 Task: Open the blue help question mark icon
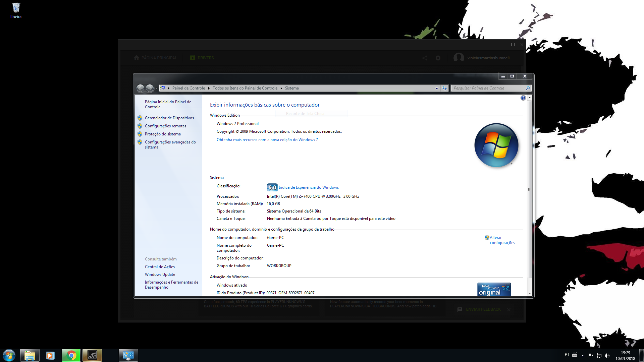pos(523,98)
